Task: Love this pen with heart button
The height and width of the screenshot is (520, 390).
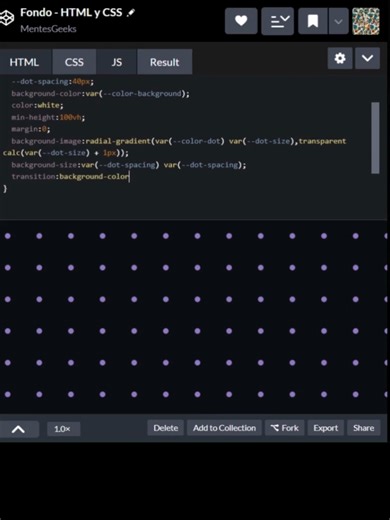Action: tap(241, 21)
